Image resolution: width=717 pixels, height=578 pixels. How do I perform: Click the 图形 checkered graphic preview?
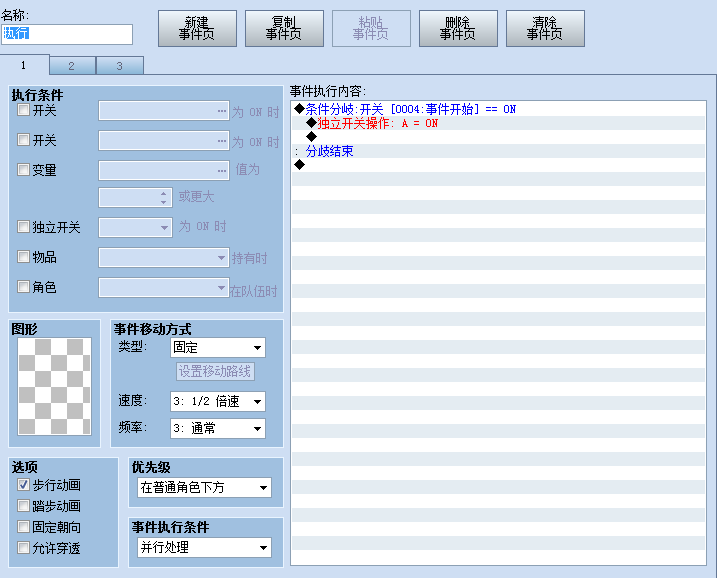tap(54, 386)
